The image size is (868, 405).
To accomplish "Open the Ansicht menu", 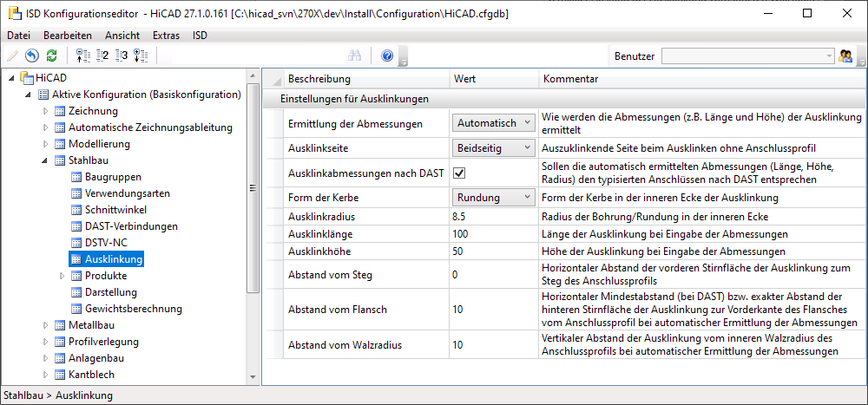I will click(x=122, y=36).
